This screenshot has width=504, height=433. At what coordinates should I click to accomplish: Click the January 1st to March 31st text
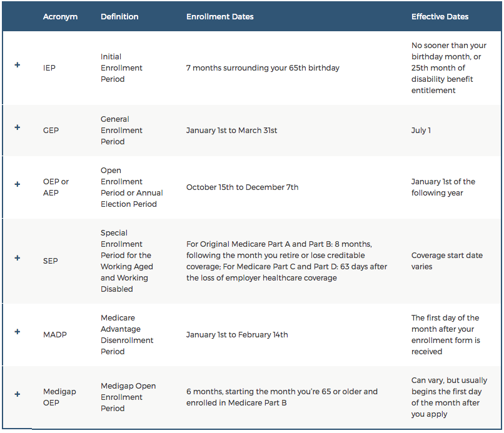(231, 130)
